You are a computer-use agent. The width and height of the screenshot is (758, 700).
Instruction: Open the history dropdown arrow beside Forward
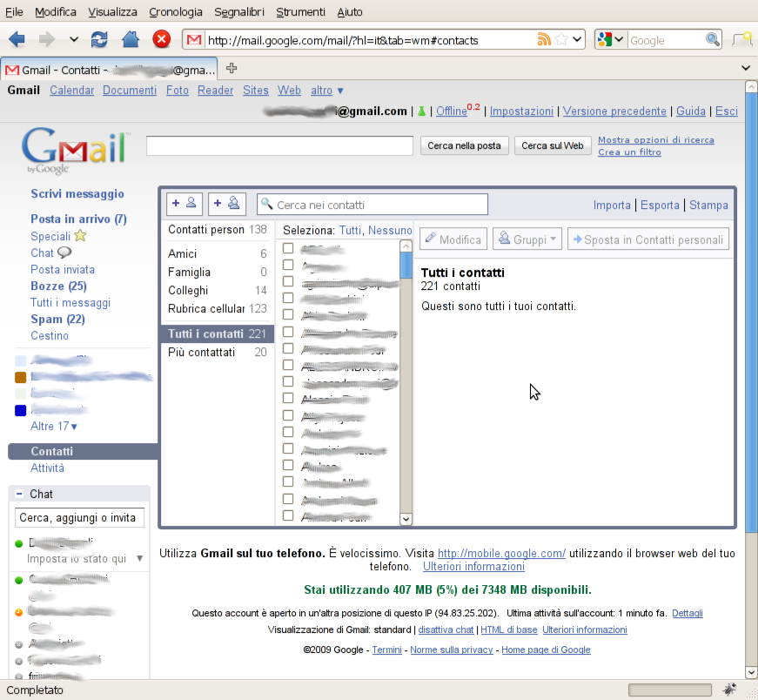pyautogui.click(x=73, y=39)
